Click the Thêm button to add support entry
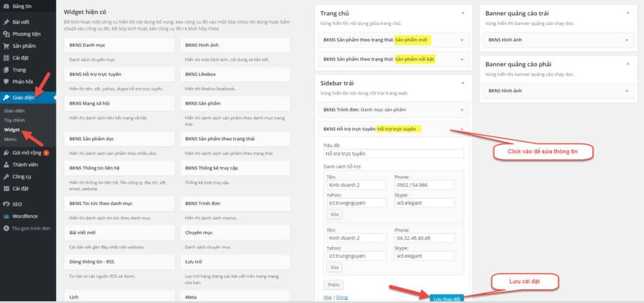The height and width of the screenshot is (303, 644). pos(334,285)
